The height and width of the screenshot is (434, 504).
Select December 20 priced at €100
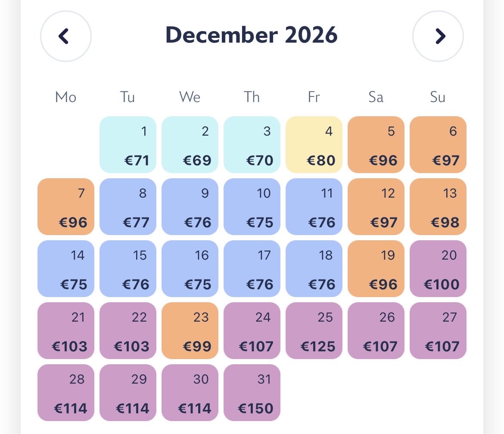point(438,269)
